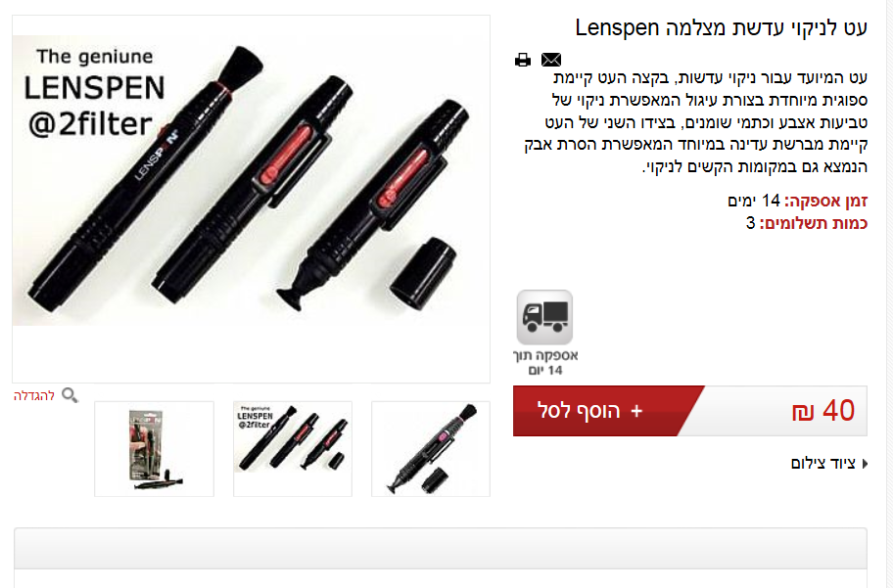Image resolution: width=893 pixels, height=588 pixels.
Task: Click the כמות תשלומים payments label
Action: click(x=814, y=223)
